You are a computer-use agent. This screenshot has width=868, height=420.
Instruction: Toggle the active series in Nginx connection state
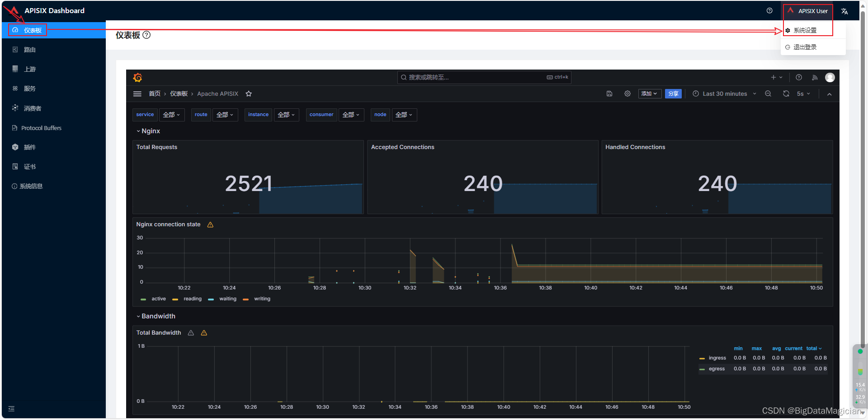point(158,299)
